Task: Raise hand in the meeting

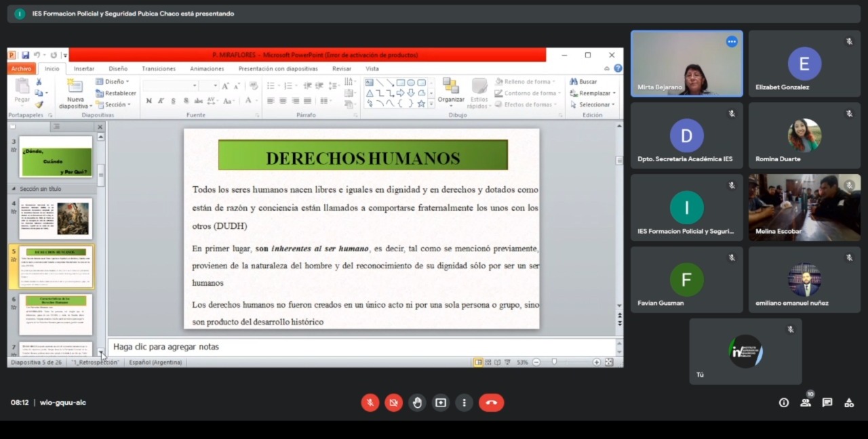Action: (417, 402)
